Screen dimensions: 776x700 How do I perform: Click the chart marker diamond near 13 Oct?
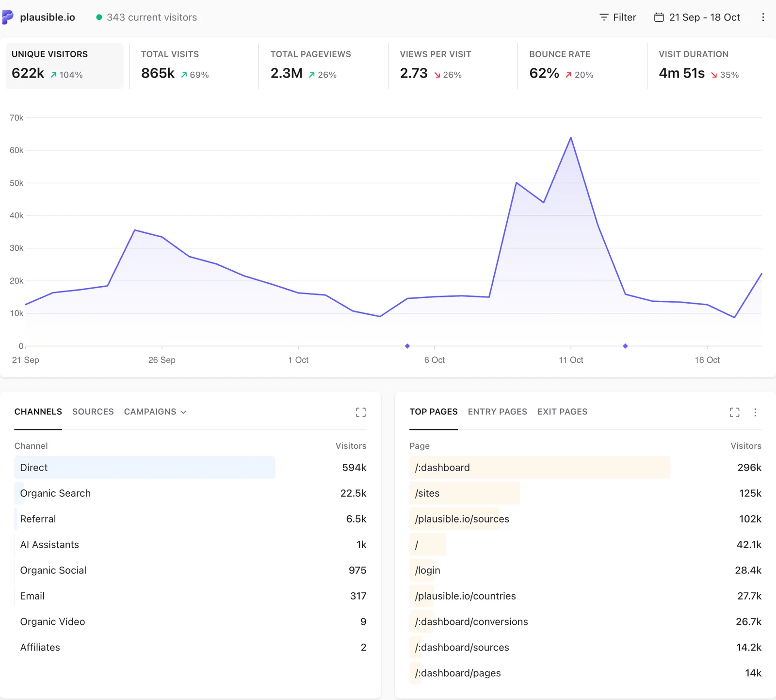click(x=625, y=346)
